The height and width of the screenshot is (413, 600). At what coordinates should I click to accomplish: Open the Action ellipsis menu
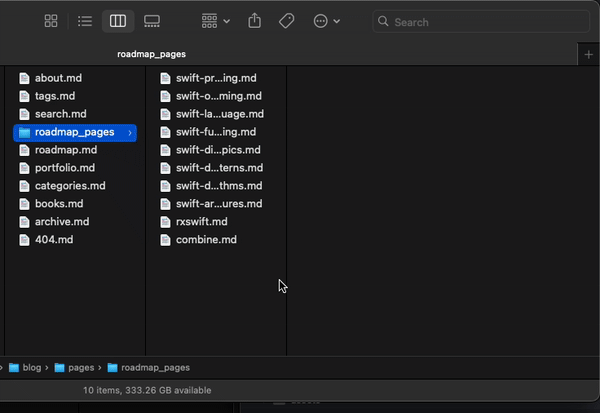point(326,21)
